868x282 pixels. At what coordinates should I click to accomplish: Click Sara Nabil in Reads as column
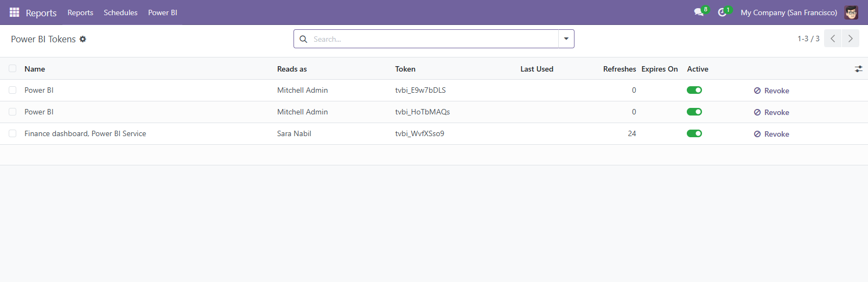click(x=294, y=133)
